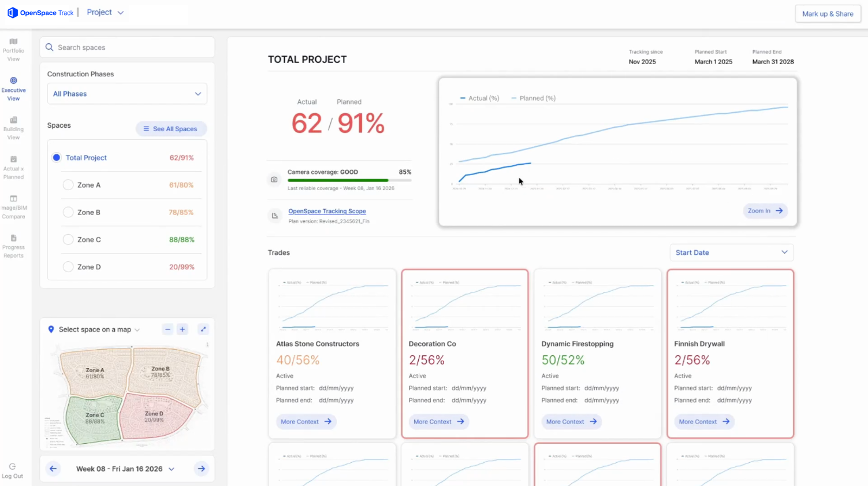Screen dimensions: 868x486
Task: Expand Select space on a map
Action: coord(99,329)
